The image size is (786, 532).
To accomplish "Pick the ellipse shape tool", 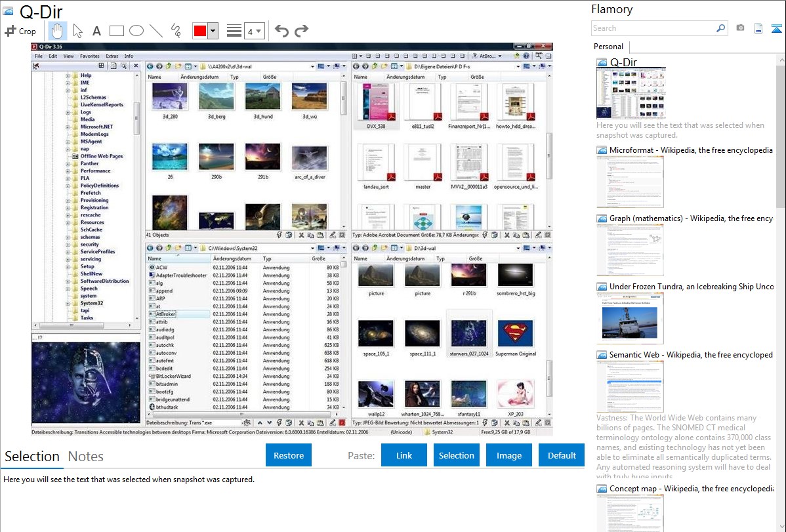I will pos(136,31).
